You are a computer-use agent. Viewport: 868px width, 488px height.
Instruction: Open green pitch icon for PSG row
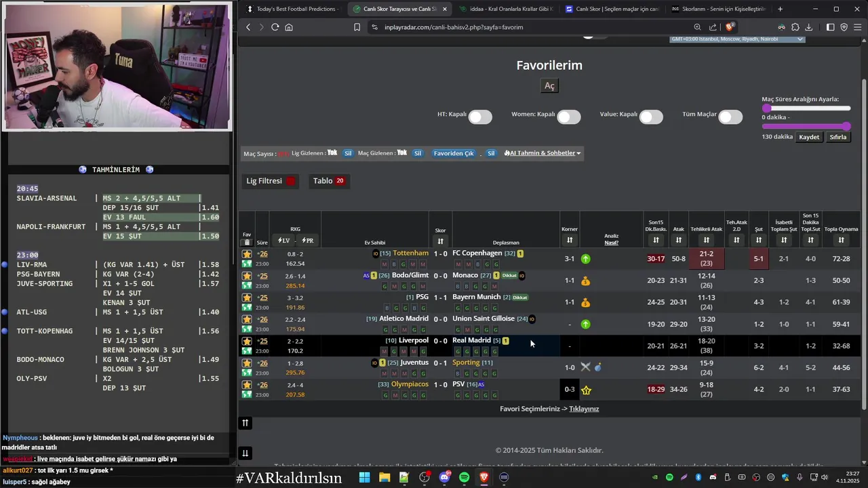click(247, 307)
